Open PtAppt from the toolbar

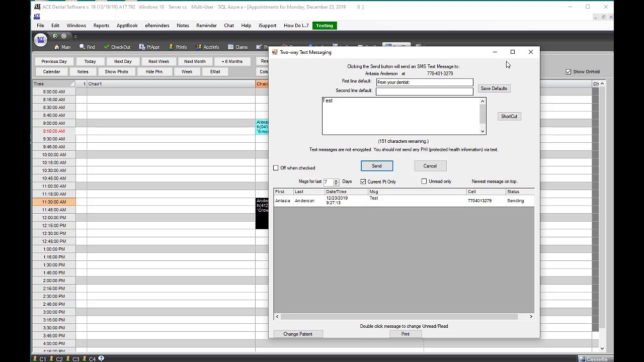tap(149, 47)
